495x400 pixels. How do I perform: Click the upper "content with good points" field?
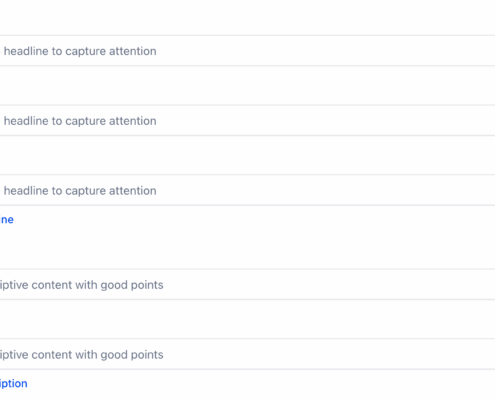pyautogui.click(x=247, y=284)
